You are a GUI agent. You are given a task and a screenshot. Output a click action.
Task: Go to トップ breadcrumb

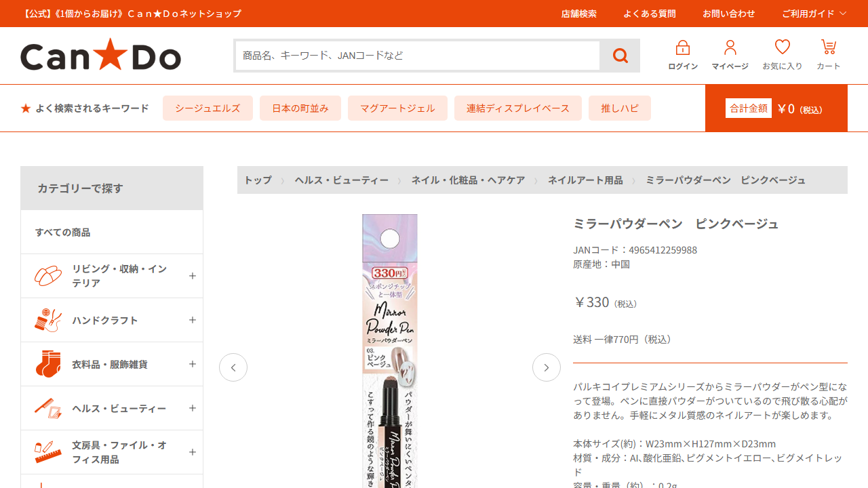click(258, 180)
